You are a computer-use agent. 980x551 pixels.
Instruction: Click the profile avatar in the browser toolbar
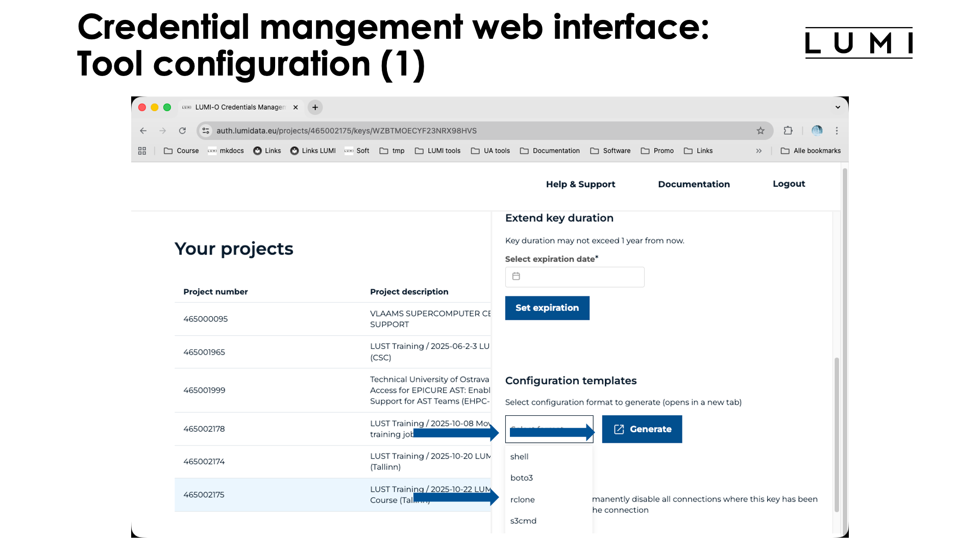pos(817,131)
